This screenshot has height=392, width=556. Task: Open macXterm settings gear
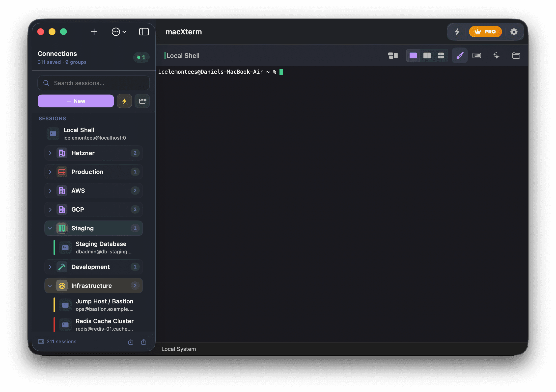click(x=514, y=32)
